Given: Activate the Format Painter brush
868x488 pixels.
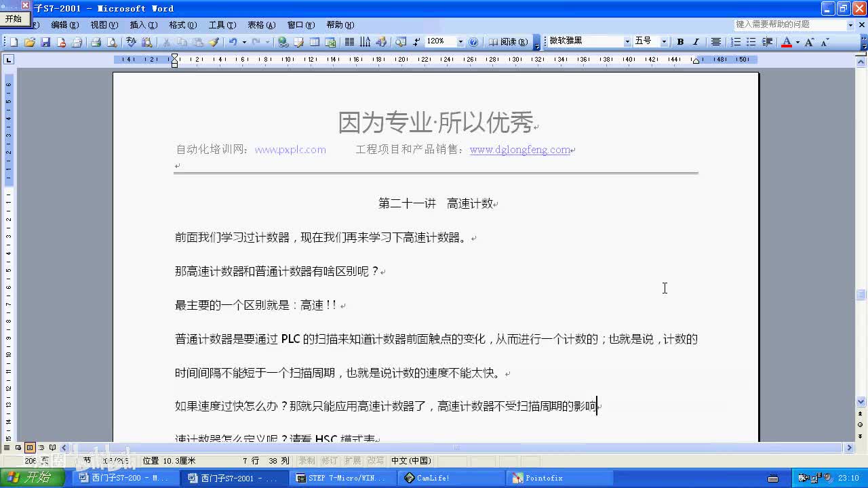Looking at the screenshot, I should [x=214, y=42].
